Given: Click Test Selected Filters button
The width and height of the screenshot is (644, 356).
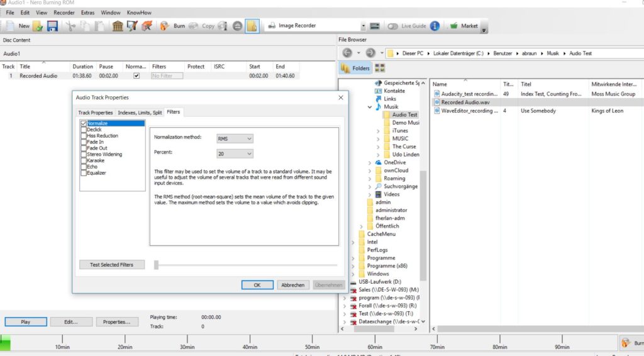Looking at the screenshot, I should pyautogui.click(x=112, y=265).
